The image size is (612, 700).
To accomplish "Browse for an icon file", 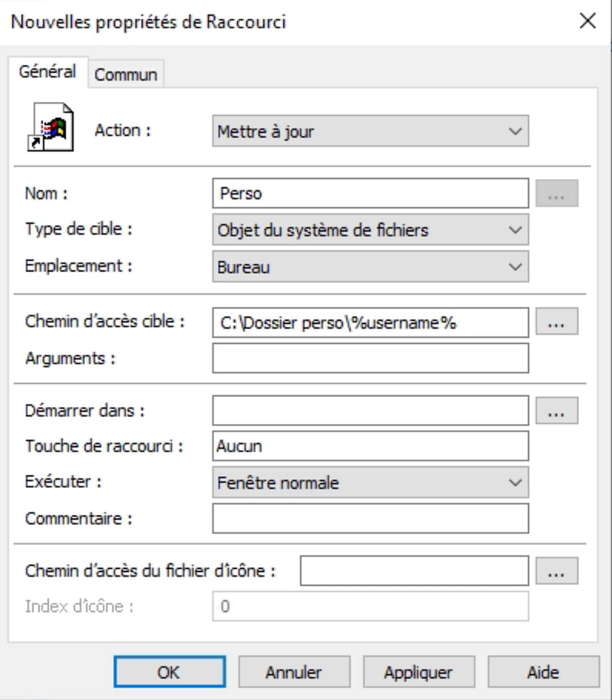I will 556,571.
